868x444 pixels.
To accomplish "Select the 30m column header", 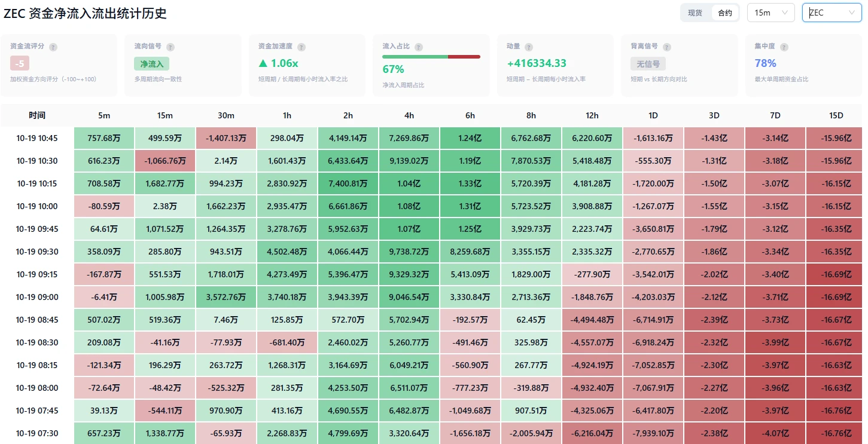I will point(226,115).
